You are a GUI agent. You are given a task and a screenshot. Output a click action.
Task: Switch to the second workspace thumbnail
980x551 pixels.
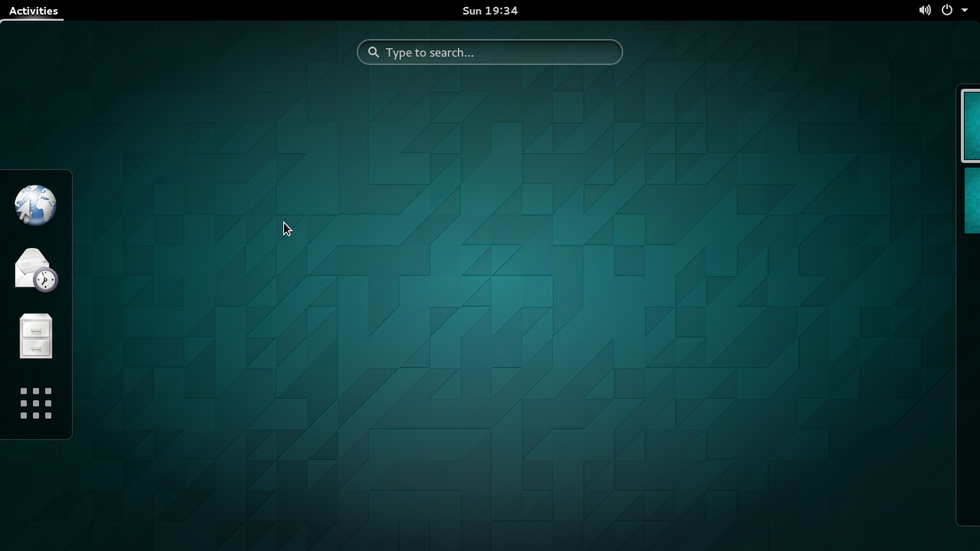(x=972, y=201)
